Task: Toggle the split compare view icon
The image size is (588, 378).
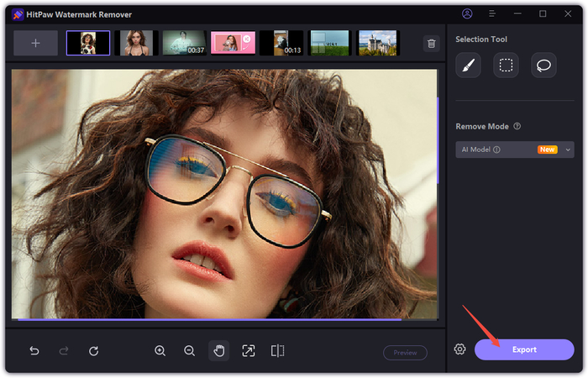Action: click(x=277, y=351)
